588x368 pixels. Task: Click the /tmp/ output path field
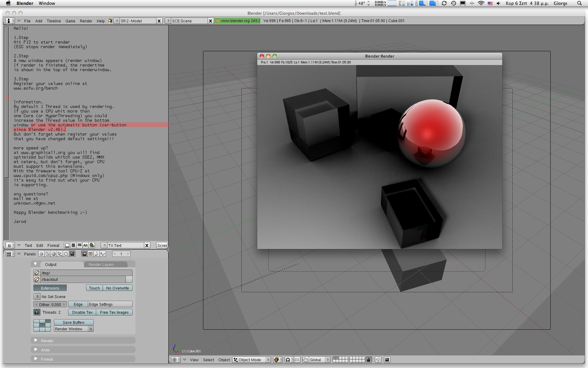[x=86, y=273]
